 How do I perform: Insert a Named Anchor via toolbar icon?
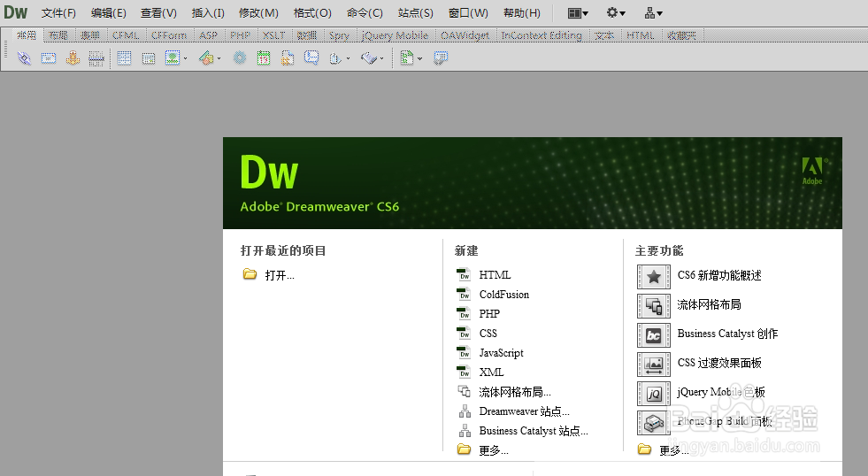click(x=73, y=58)
